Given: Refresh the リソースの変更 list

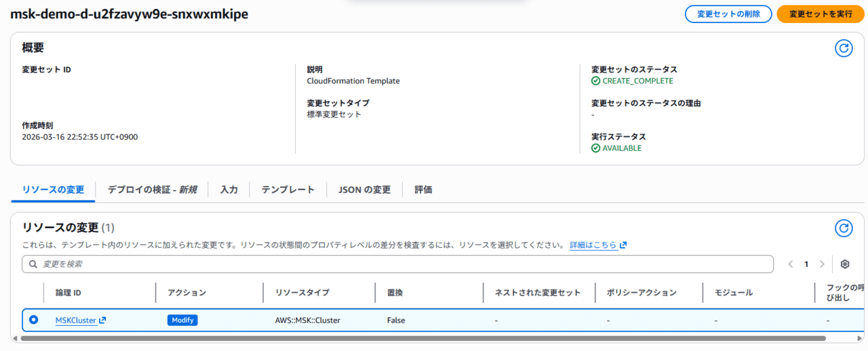Looking at the screenshot, I should point(843,228).
